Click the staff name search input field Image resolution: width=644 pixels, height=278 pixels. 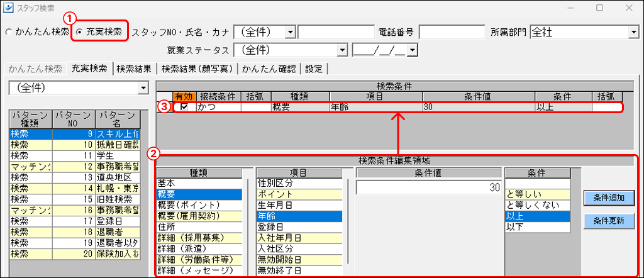pos(336,32)
